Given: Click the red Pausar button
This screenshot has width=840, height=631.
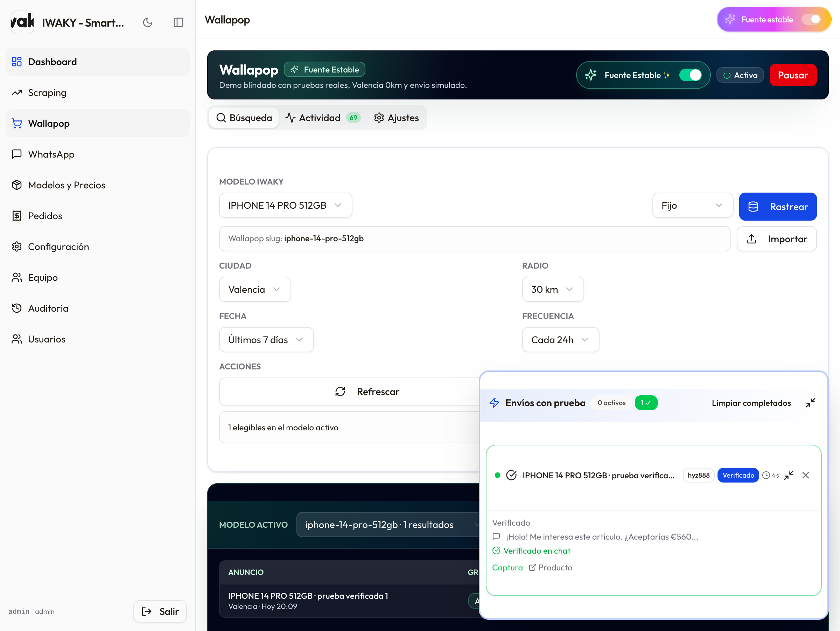Looking at the screenshot, I should (793, 75).
